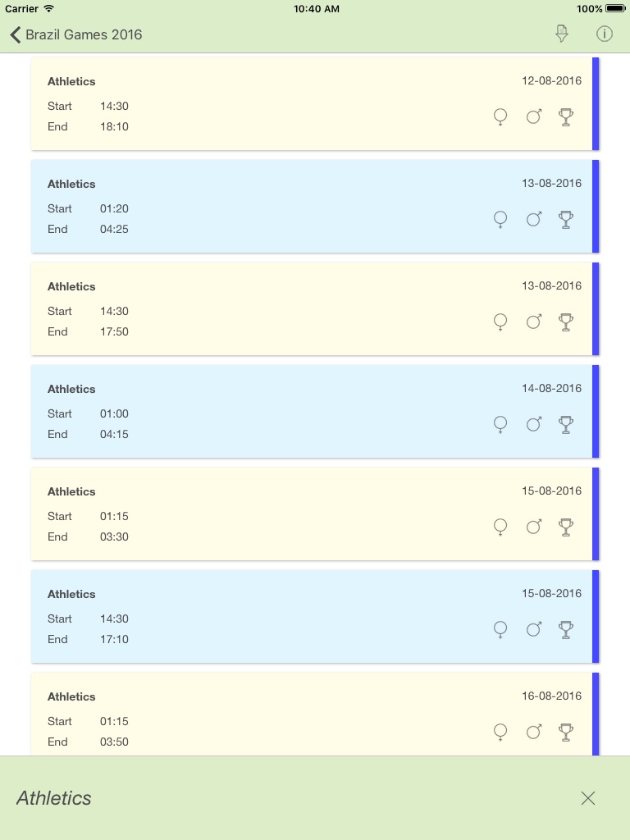The width and height of the screenshot is (630, 840).
Task: Tap the pin marker icon in header
Action: pyautogui.click(x=562, y=34)
